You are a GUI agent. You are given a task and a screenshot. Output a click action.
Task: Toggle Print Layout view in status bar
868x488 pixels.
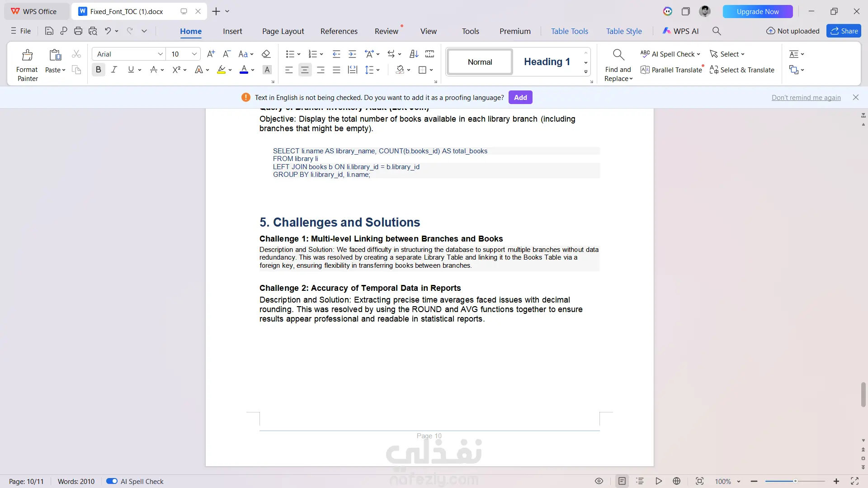pyautogui.click(x=622, y=481)
